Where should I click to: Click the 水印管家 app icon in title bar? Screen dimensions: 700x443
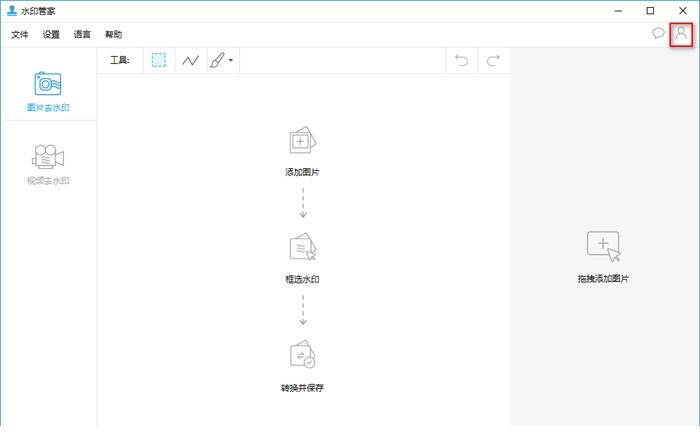11,10
